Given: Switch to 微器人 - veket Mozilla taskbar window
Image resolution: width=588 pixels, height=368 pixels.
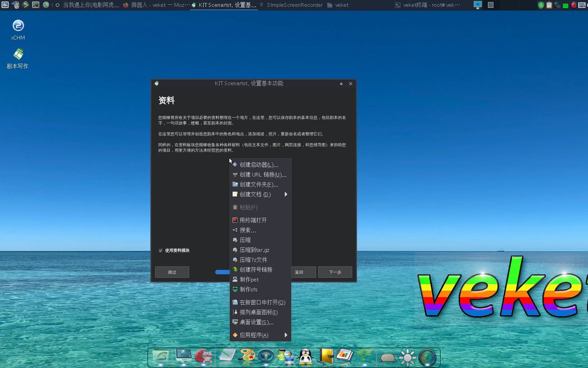Looking at the screenshot, I should coord(156,5).
